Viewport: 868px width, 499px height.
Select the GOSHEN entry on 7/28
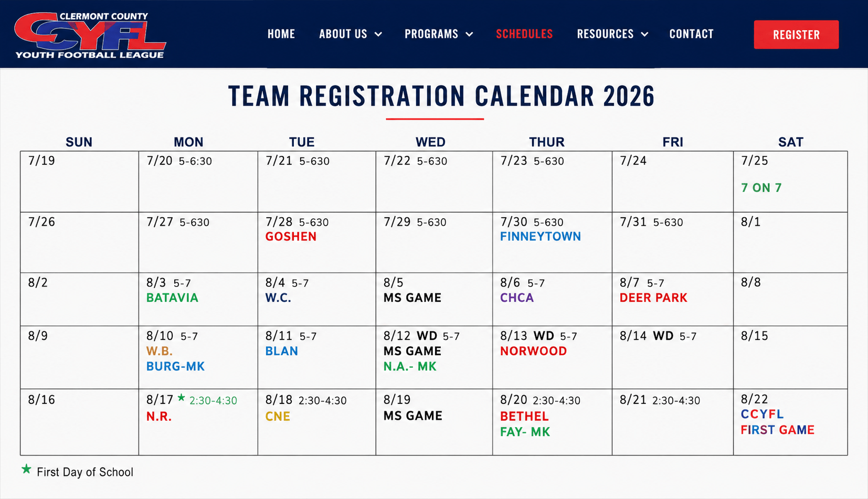click(291, 237)
